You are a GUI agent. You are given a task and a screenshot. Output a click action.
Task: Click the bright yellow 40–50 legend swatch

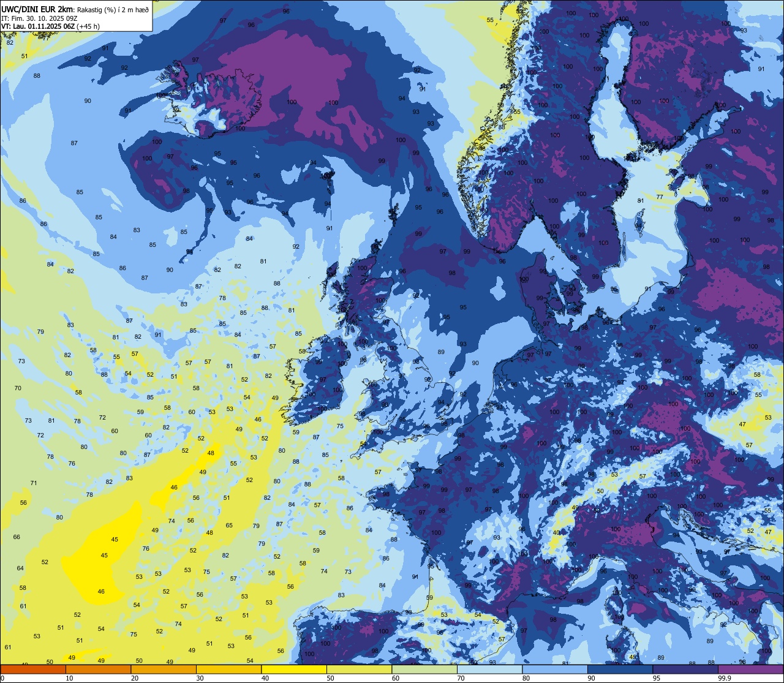click(294, 669)
